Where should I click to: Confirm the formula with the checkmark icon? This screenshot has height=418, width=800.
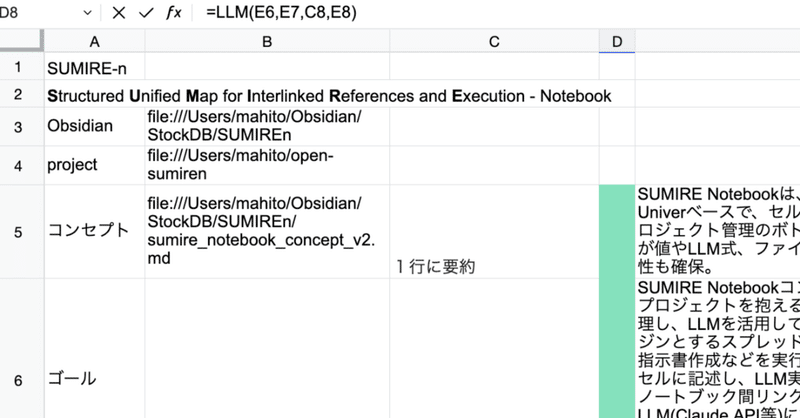point(147,14)
